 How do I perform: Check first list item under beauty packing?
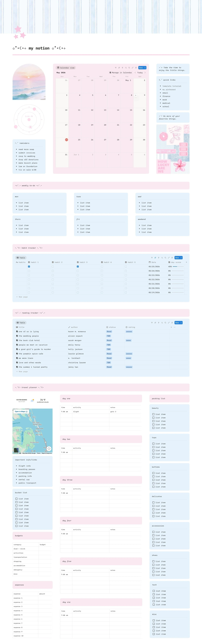[x=153, y=414]
